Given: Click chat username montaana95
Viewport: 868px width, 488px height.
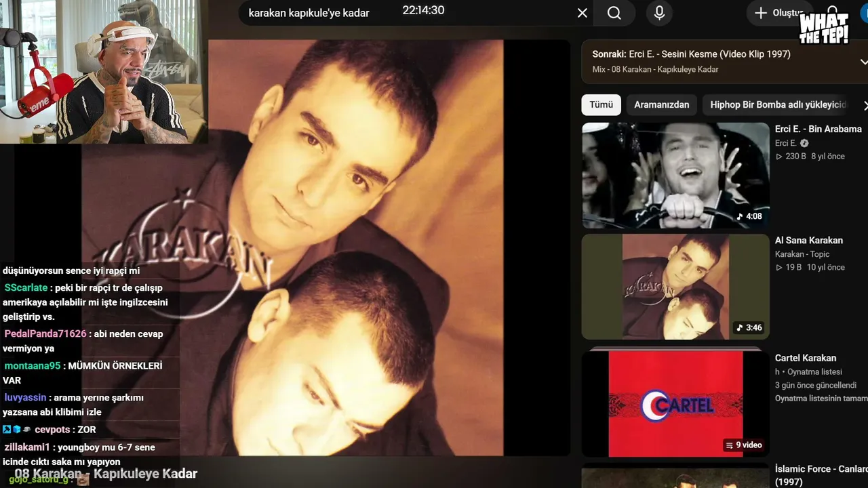Looking at the screenshot, I should tap(33, 365).
